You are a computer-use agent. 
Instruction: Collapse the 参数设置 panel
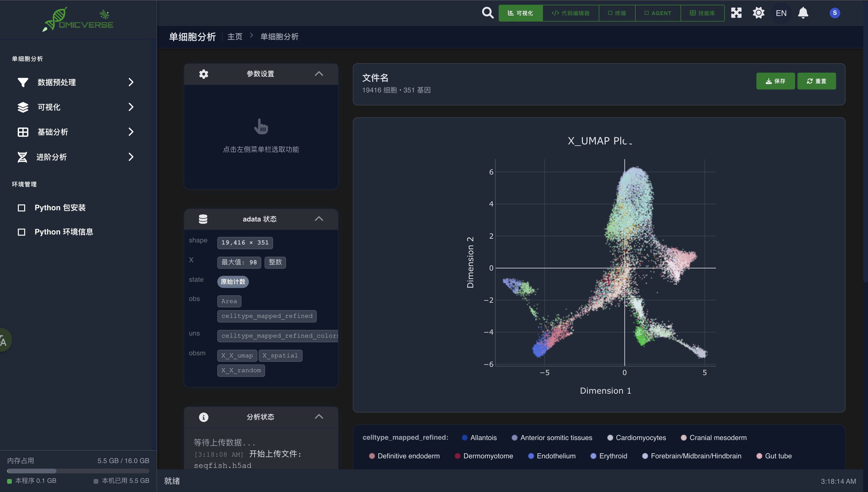tap(319, 74)
